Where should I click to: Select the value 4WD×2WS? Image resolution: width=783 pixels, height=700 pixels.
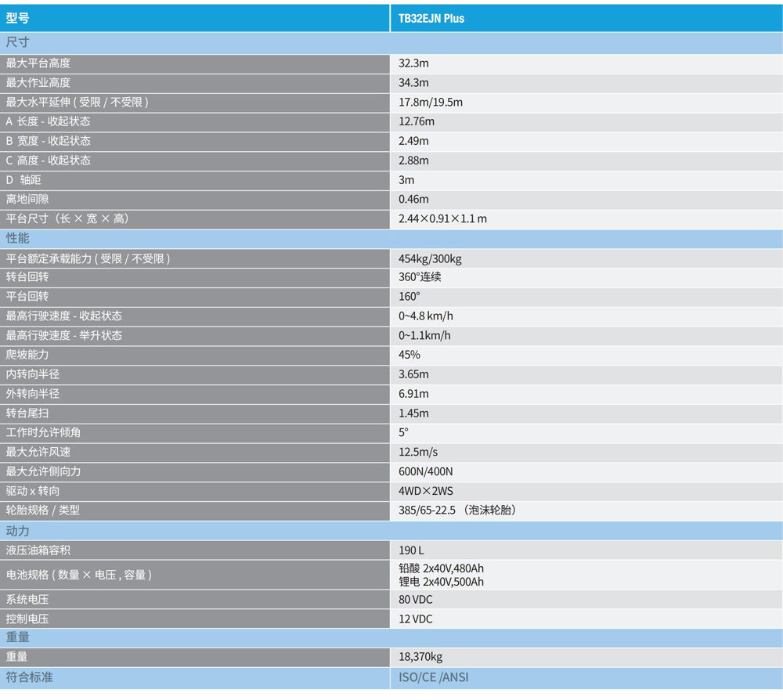425,490
